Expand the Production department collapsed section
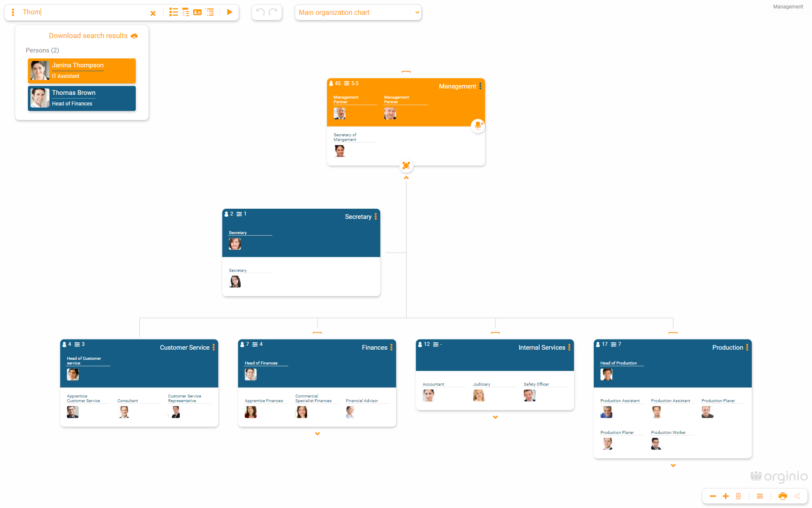Image resolution: width=812 pixels, height=508 pixels. (x=673, y=465)
